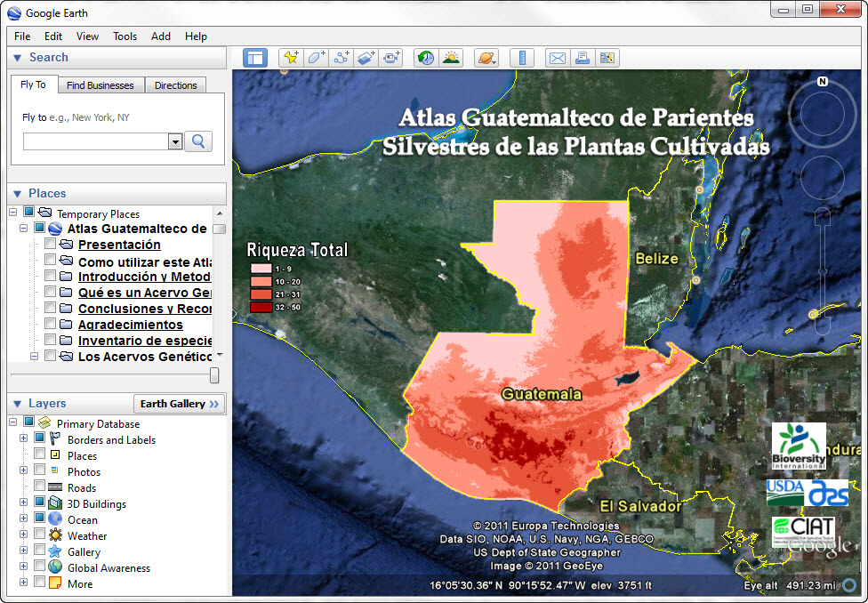Click the search magnifier button
The image size is (868, 603).
[198, 141]
